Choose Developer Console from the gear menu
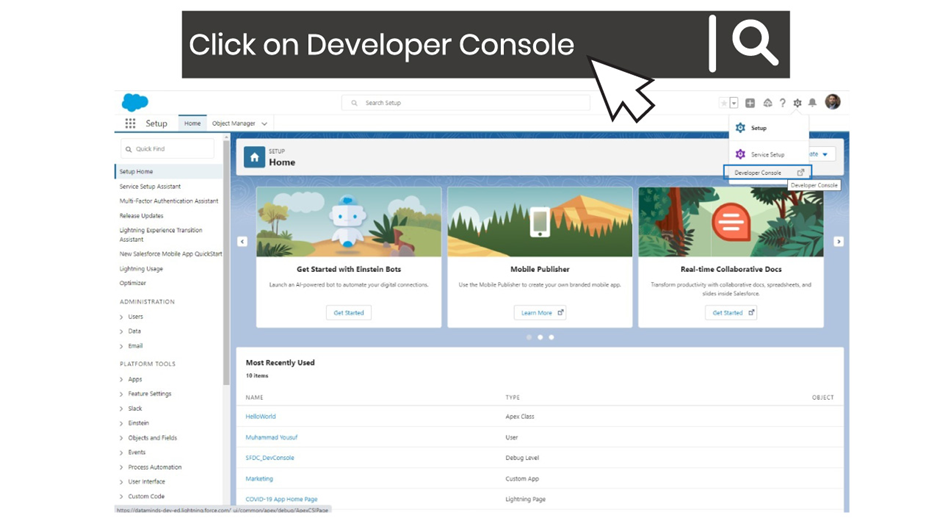This screenshot has height=529, width=940. (x=767, y=172)
